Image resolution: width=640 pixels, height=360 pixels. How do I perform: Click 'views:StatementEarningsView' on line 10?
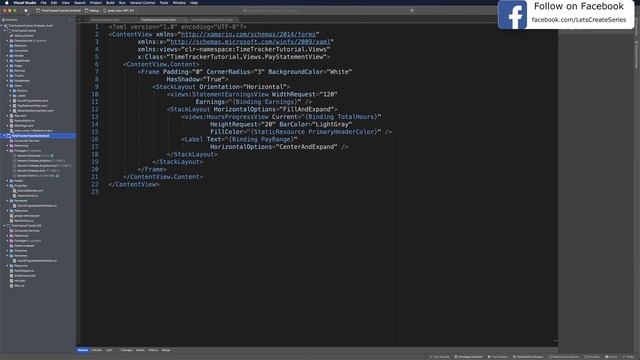pyautogui.click(x=219, y=94)
